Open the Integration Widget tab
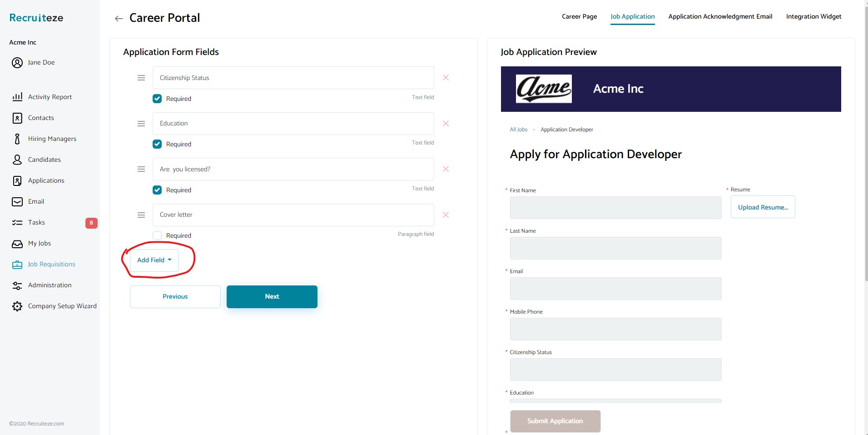Image resolution: width=868 pixels, height=435 pixels. (x=813, y=16)
